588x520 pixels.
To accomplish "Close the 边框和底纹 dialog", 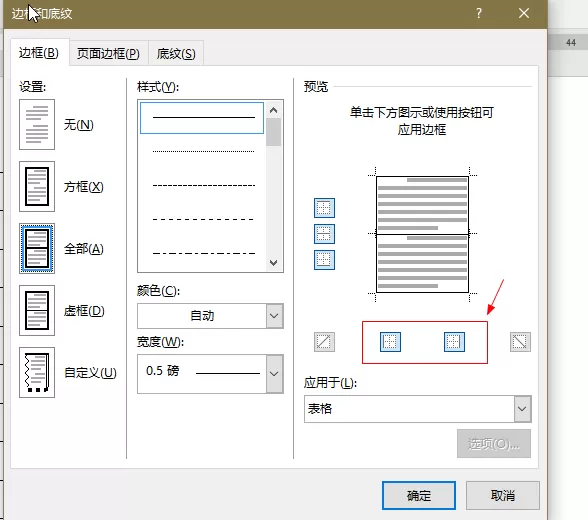I will (x=524, y=13).
